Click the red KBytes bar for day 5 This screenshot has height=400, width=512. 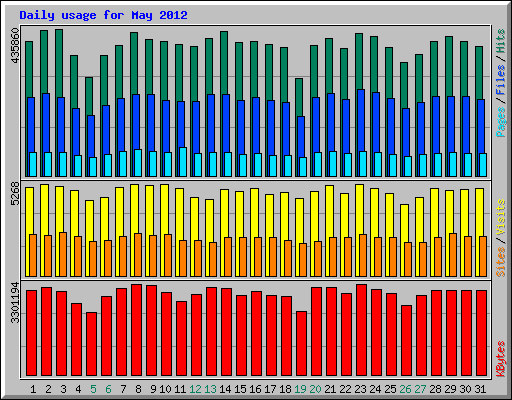(x=91, y=344)
